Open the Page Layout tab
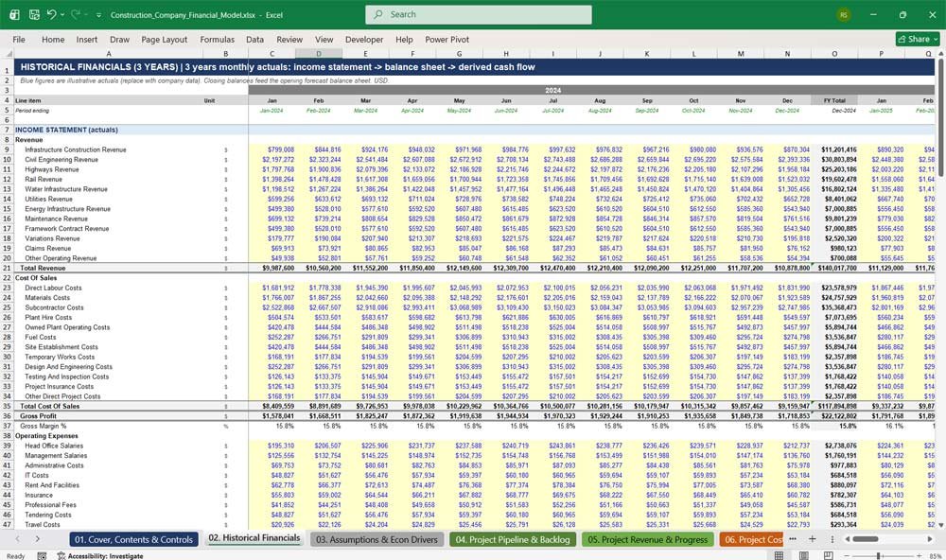The height and width of the screenshot is (560, 946). [164, 39]
